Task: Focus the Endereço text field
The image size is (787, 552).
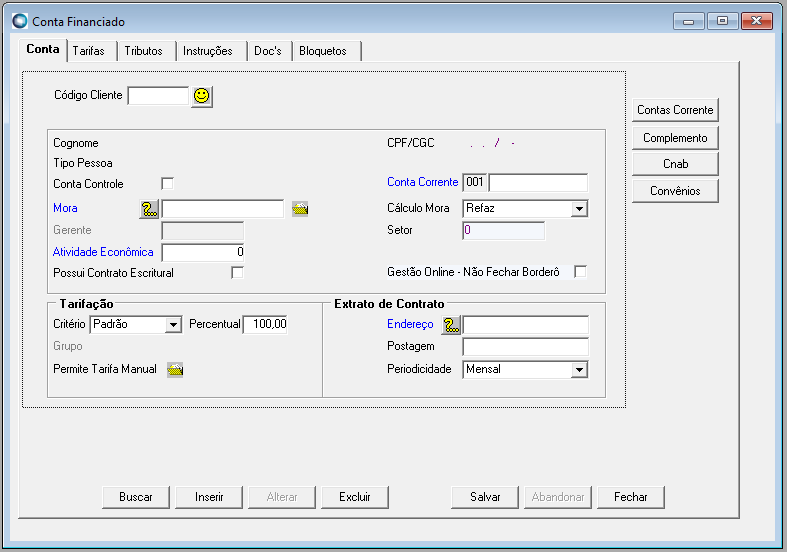Action: (526, 325)
